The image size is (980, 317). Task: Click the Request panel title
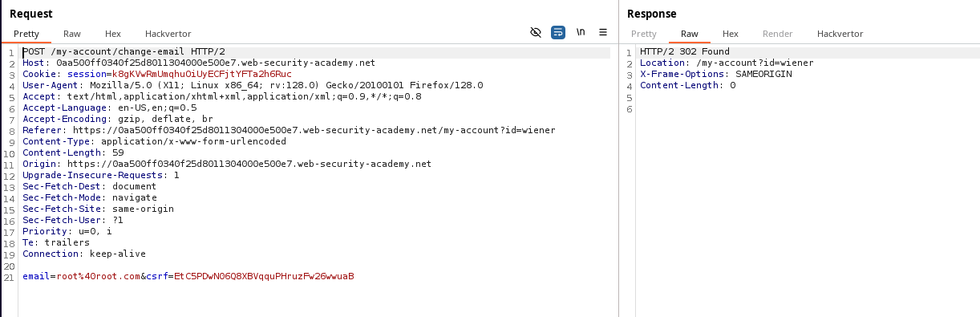(31, 14)
